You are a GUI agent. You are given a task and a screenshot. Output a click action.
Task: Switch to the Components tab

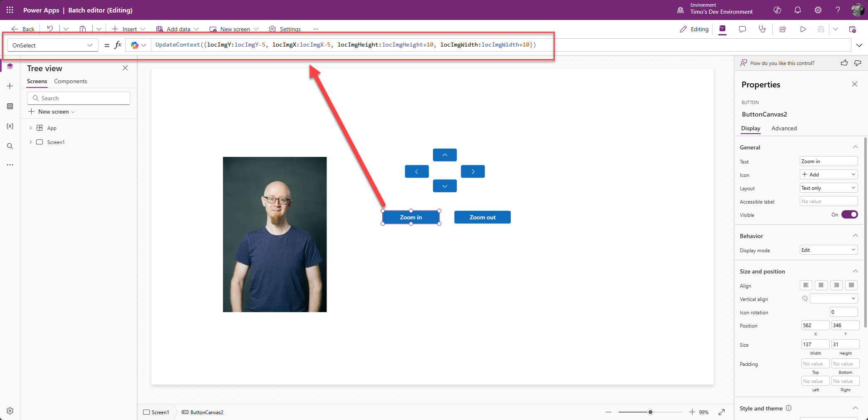[x=70, y=81]
